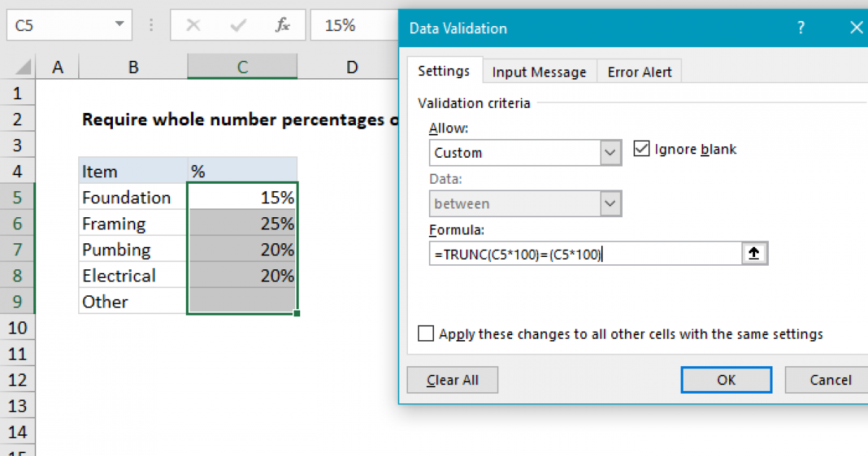Click the OK button

726,379
